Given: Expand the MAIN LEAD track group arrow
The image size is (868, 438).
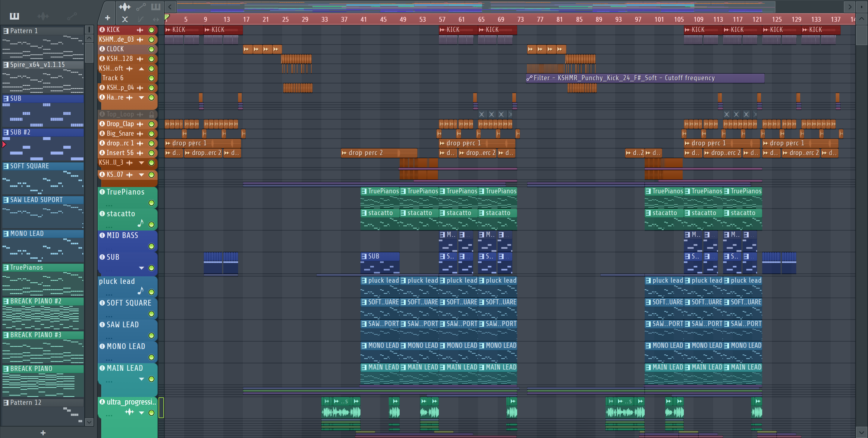Looking at the screenshot, I should click(142, 379).
